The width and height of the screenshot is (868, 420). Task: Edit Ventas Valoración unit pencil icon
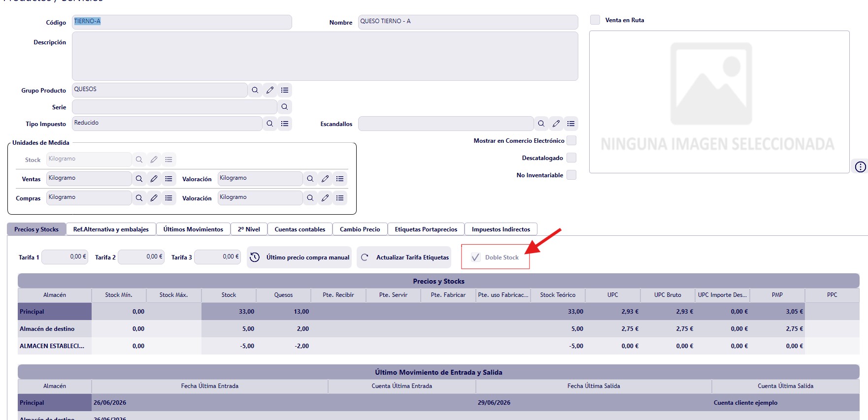point(325,179)
